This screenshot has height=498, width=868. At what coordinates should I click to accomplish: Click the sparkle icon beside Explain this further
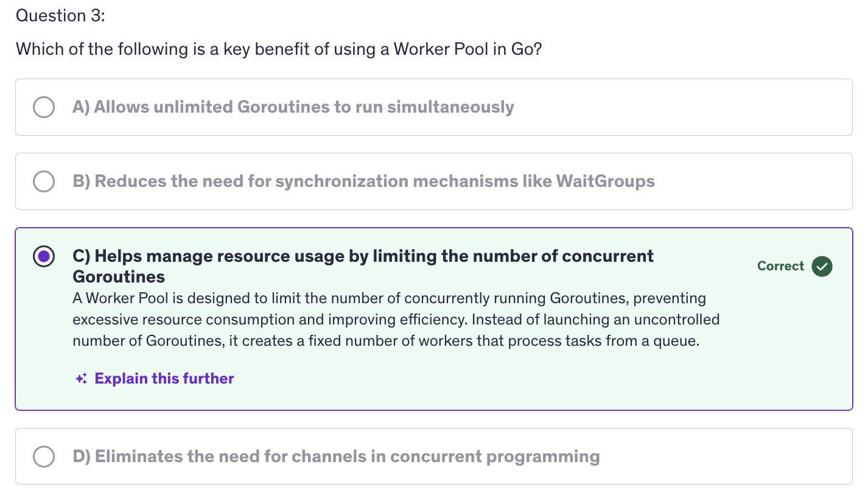pyautogui.click(x=81, y=379)
